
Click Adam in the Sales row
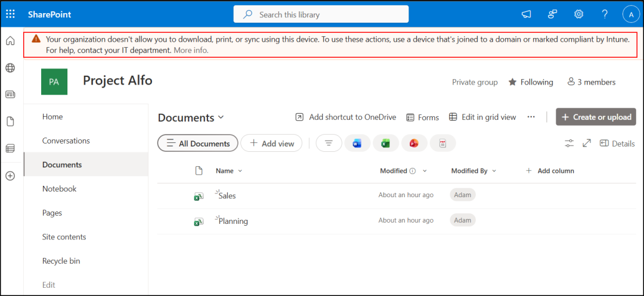point(463,195)
